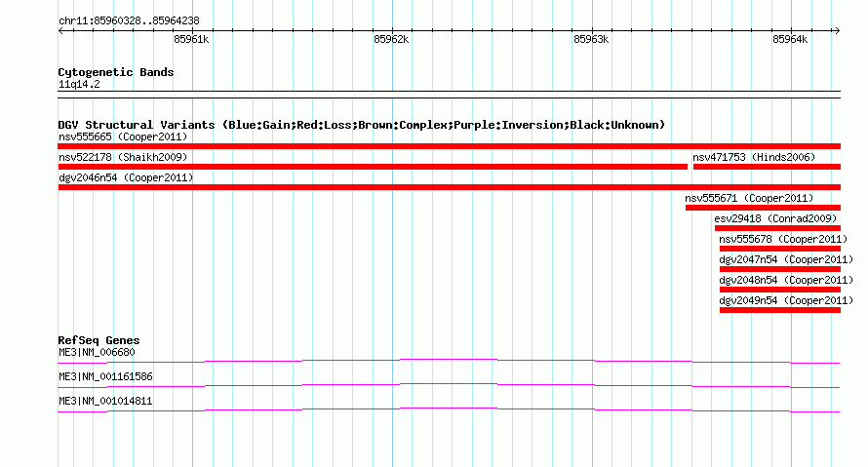
Task: Click the right arrow of the ruler
Action: (x=837, y=31)
